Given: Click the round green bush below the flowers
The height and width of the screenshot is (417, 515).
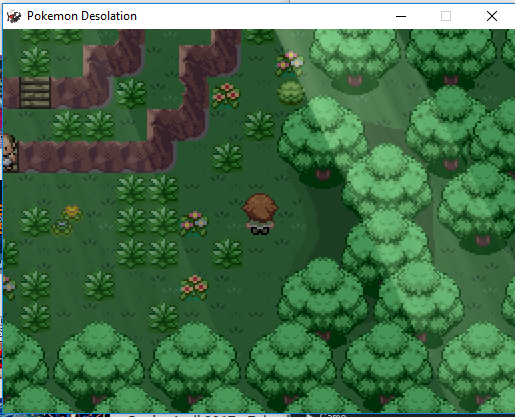Looking at the screenshot, I should click(x=291, y=93).
